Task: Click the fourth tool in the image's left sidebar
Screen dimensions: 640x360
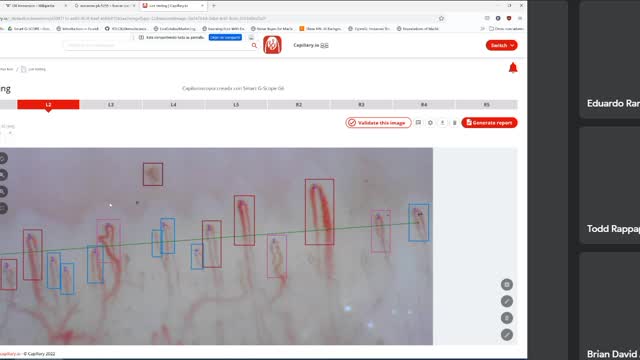Action: pyautogui.click(x=3, y=208)
